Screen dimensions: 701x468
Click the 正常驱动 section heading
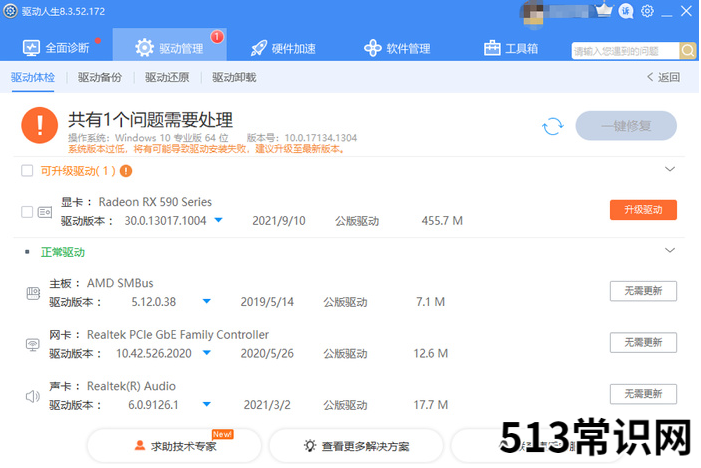coord(63,253)
